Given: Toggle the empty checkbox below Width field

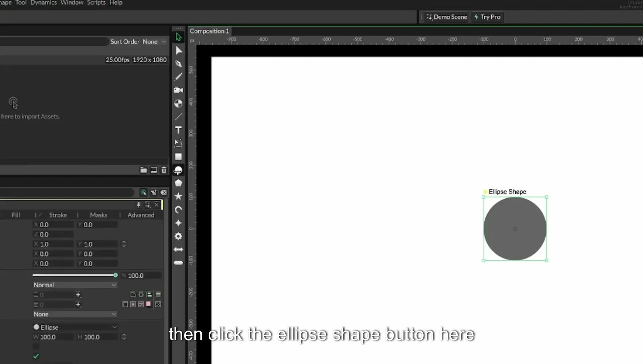Looking at the screenshot, I should coord(36,347).
